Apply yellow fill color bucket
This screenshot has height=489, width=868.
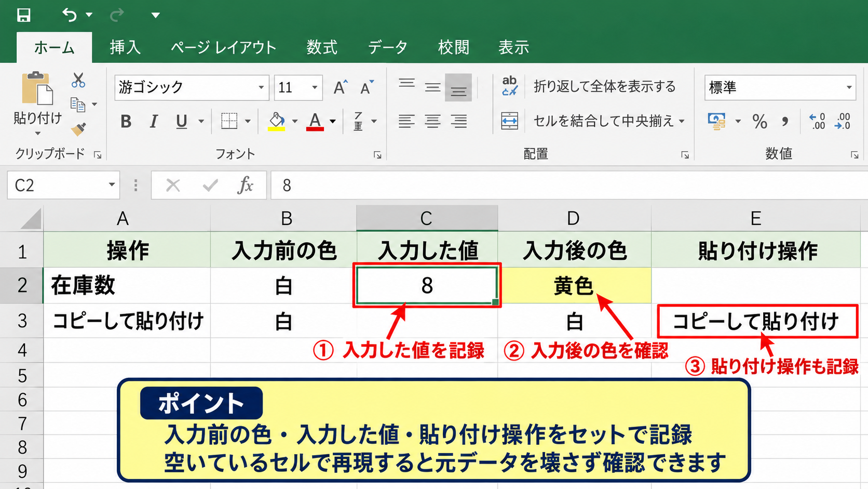click(x=277, y=122)
